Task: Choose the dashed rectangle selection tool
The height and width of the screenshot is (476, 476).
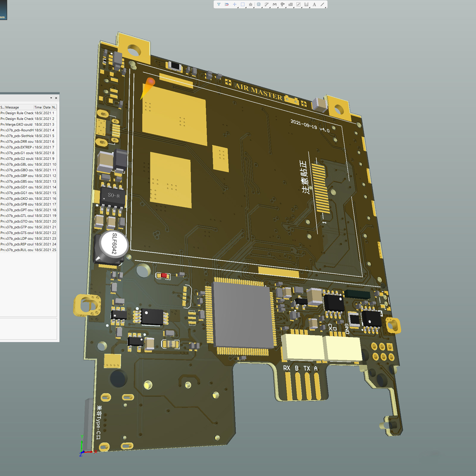Action: pyautogui.click(x=243, y=4)
